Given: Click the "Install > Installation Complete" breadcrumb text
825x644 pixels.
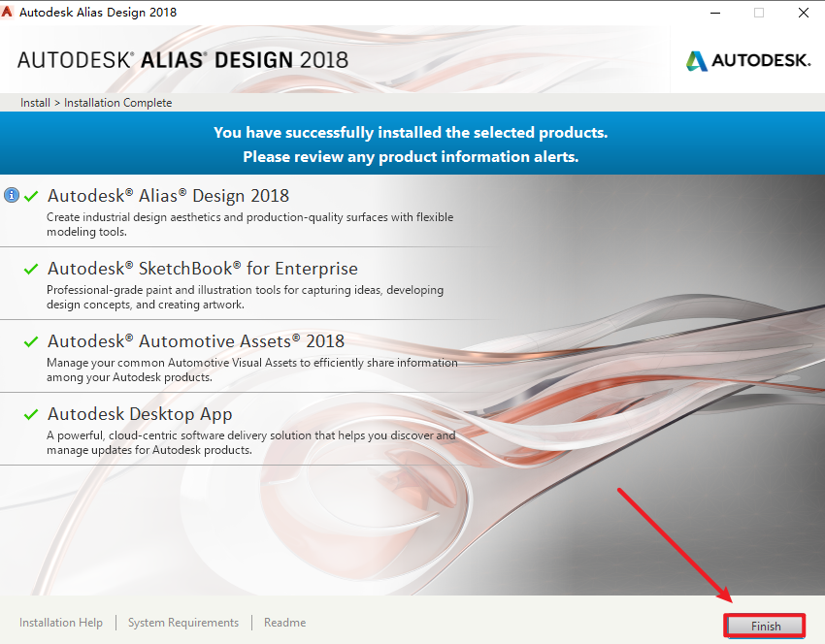Looking at the screenshot, I should (96, 103).
